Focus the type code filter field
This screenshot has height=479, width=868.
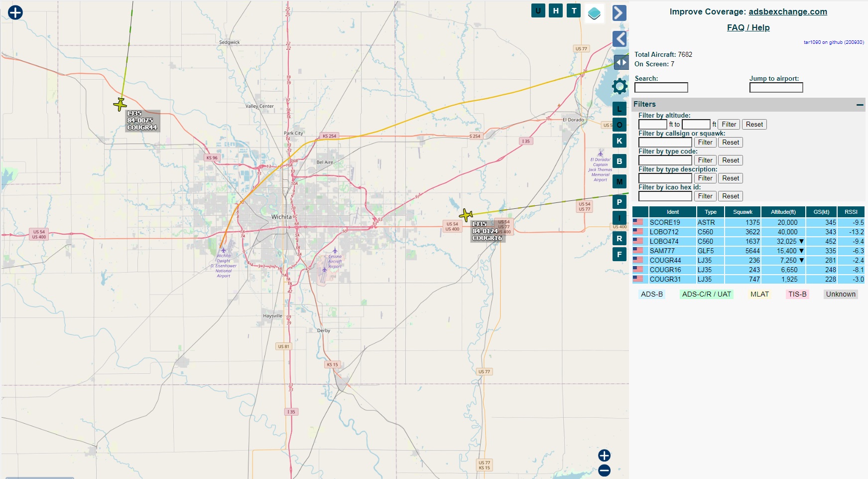pyautogui.click(x=665, y=160)
